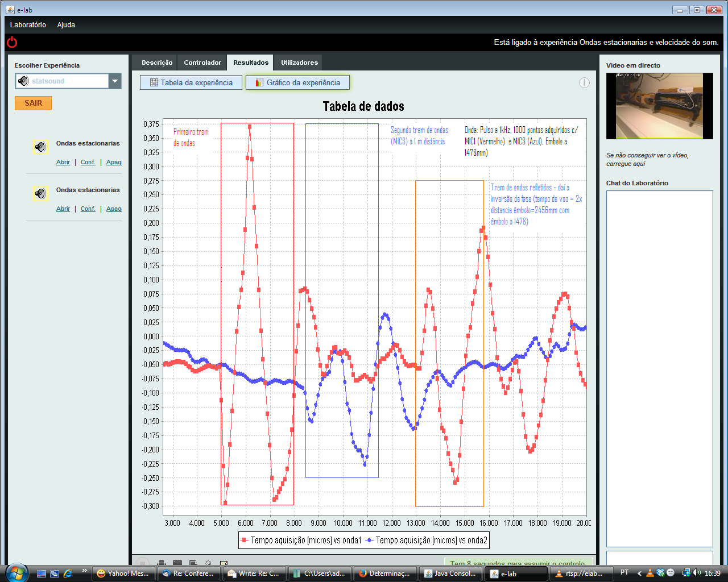Click the orange SAIR button

pos(33,103)
